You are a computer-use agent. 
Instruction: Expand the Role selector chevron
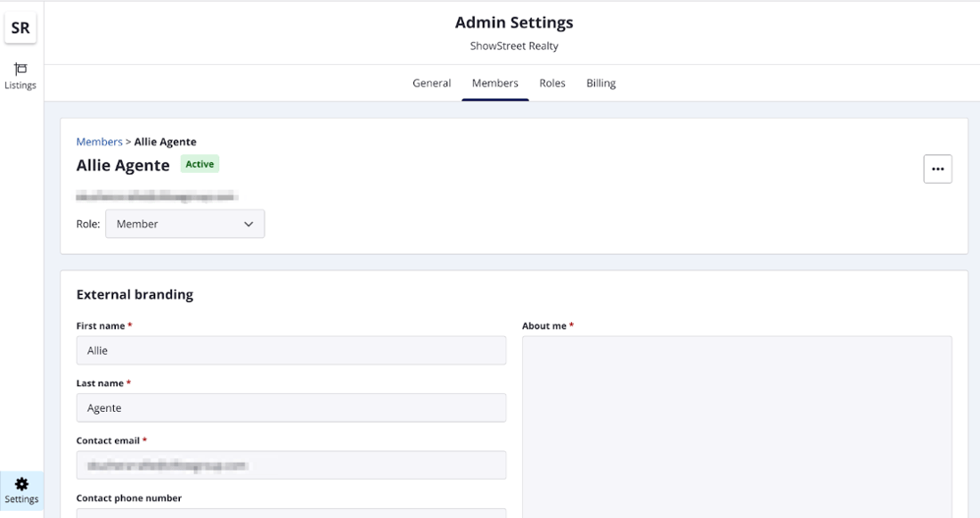249,224
